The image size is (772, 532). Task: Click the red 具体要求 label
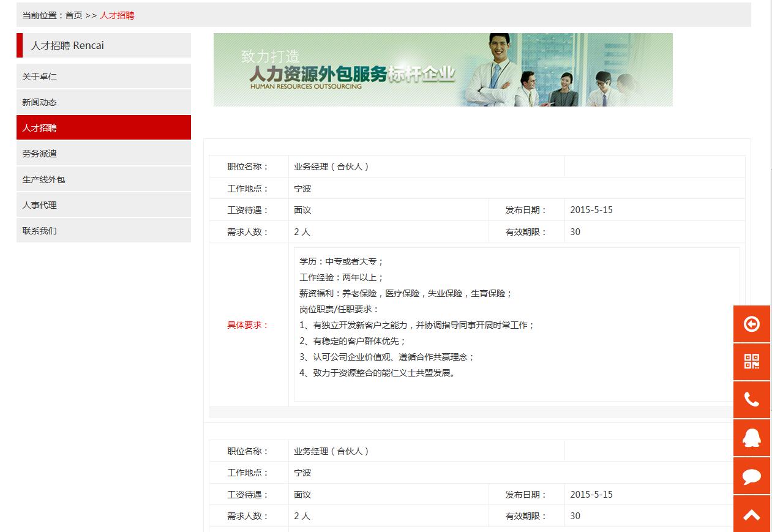click(x=248, y=325)
